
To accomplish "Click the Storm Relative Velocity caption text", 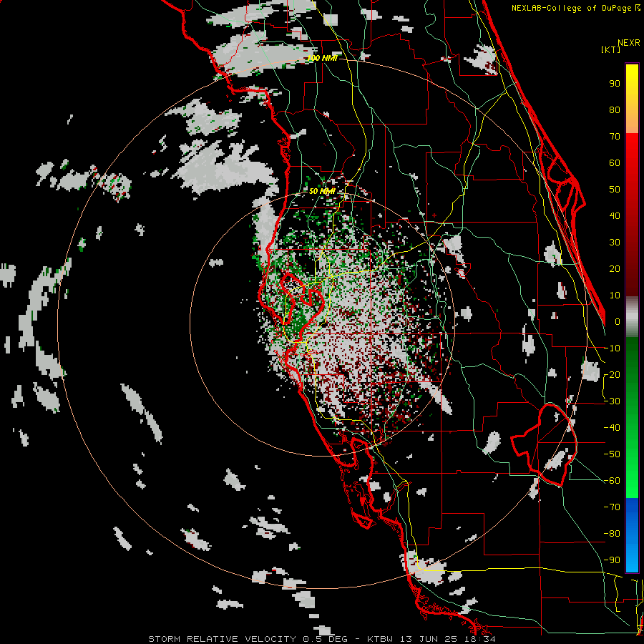I will coord(321,639).
